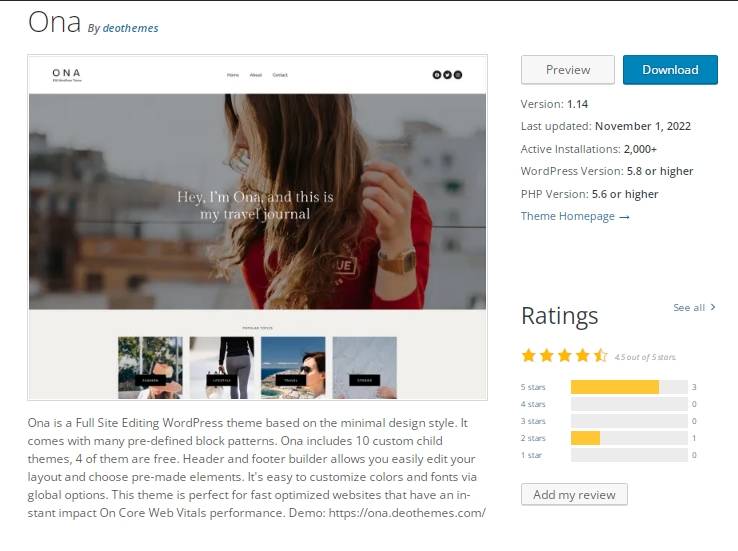Image resolution: width=738 pixels, height=551 pixels.
Task: Click the Last updated November 1, 2022 text
Action: (x=606, y=126)
